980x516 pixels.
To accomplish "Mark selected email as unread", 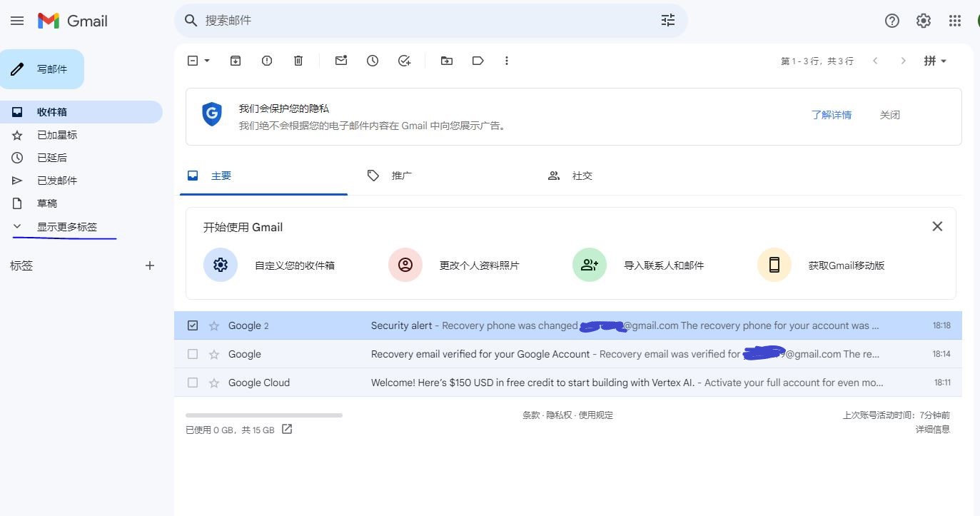I will [341, 61].
